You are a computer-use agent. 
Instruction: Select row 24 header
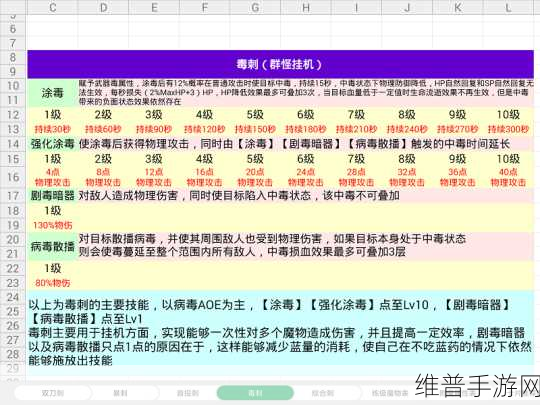coord(13,297)
